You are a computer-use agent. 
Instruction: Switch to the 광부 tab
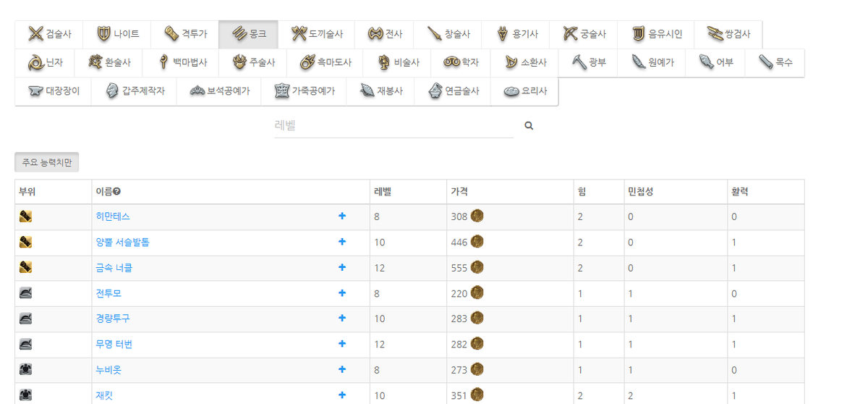(x=588, y=63)
